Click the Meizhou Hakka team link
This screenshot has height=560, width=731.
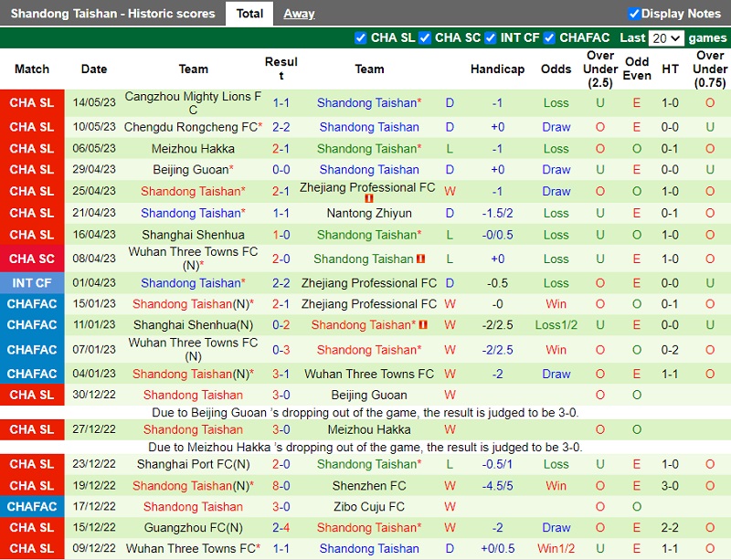pyautogui.click(x=193, y=149)
